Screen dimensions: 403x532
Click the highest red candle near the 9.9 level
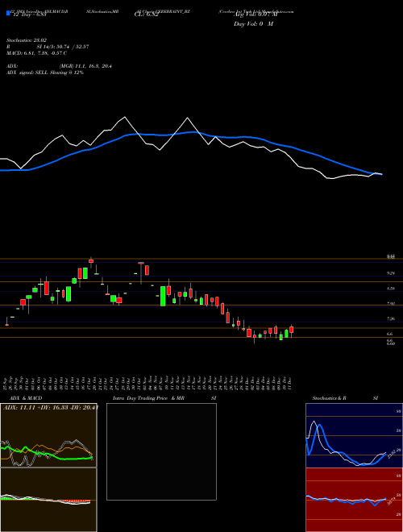pyautogui.click(x=91, y=261)
